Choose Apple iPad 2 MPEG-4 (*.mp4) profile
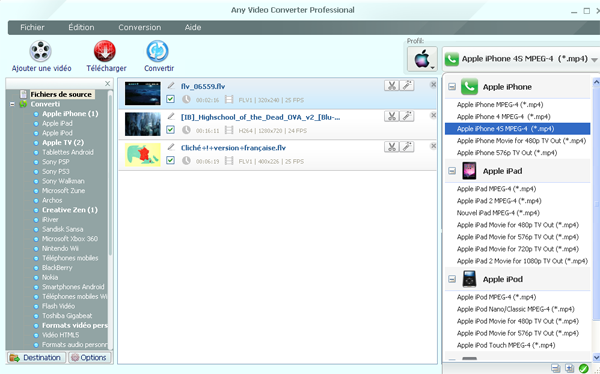 [499, 201]
